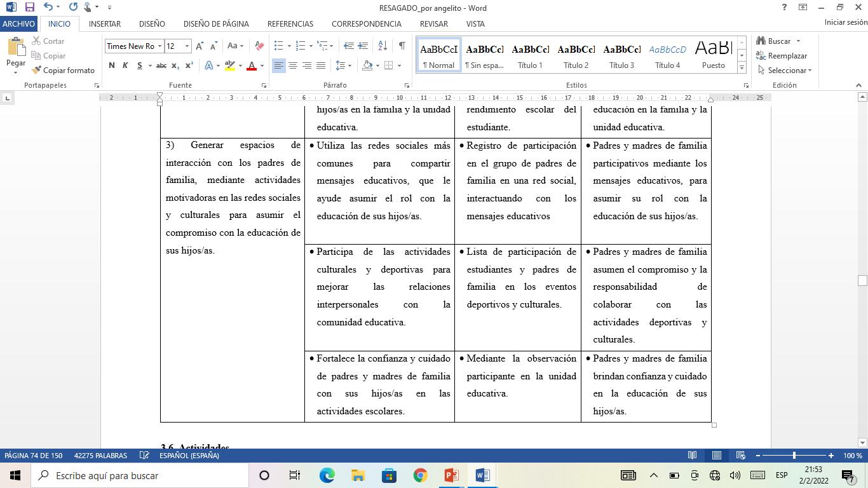Apply shading paint bucket
Screen dimensions: 868x488
click(367, 65)
